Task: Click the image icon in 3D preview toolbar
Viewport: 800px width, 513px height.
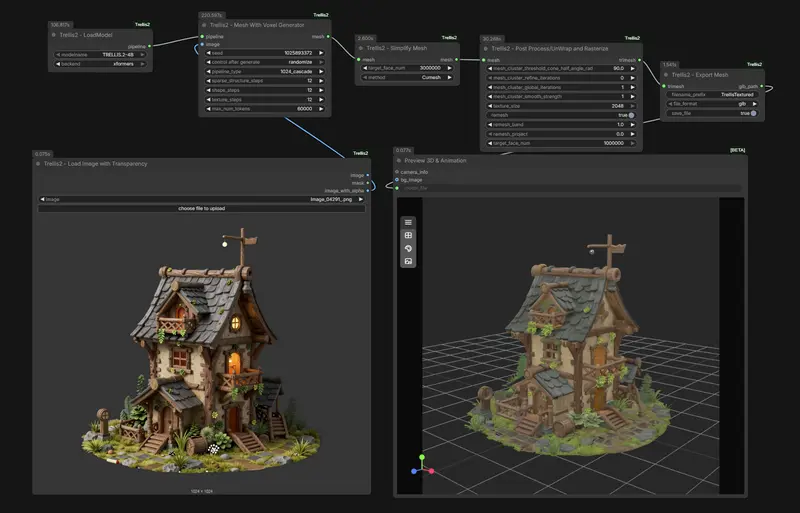Action: click(x=408, y=261)
